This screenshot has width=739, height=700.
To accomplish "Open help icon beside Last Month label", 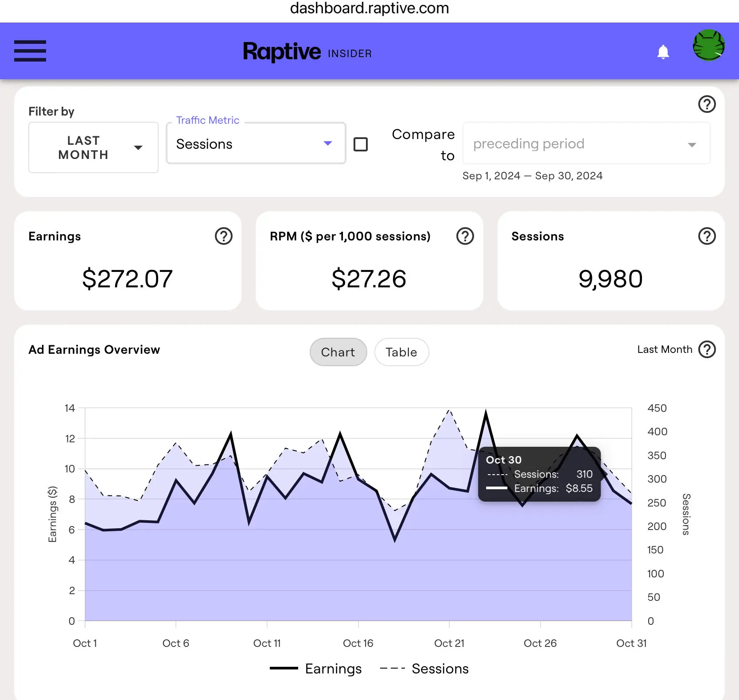I will [x=707, y=349].
